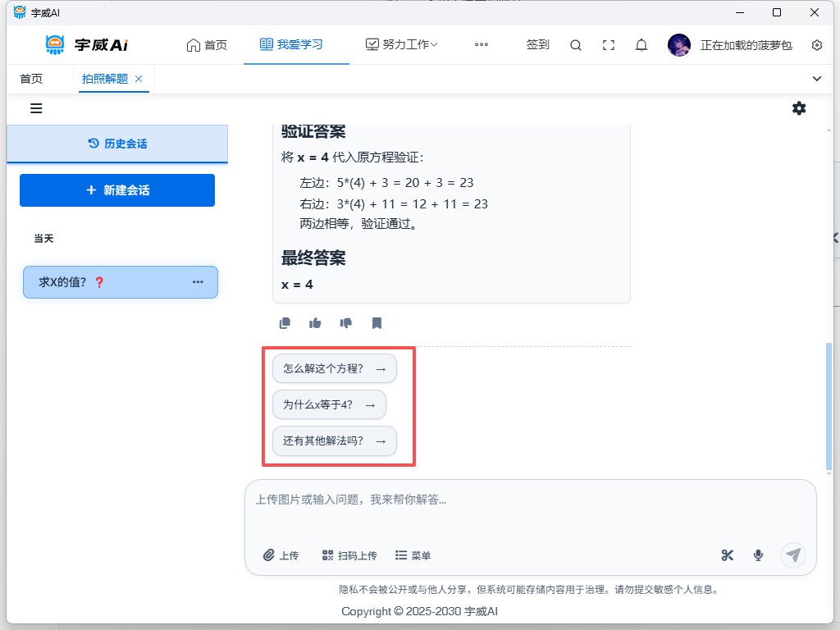840x630 pixels.
Task: Bookmark the answer with the bookmark icon
Action: tap(377, 323)
